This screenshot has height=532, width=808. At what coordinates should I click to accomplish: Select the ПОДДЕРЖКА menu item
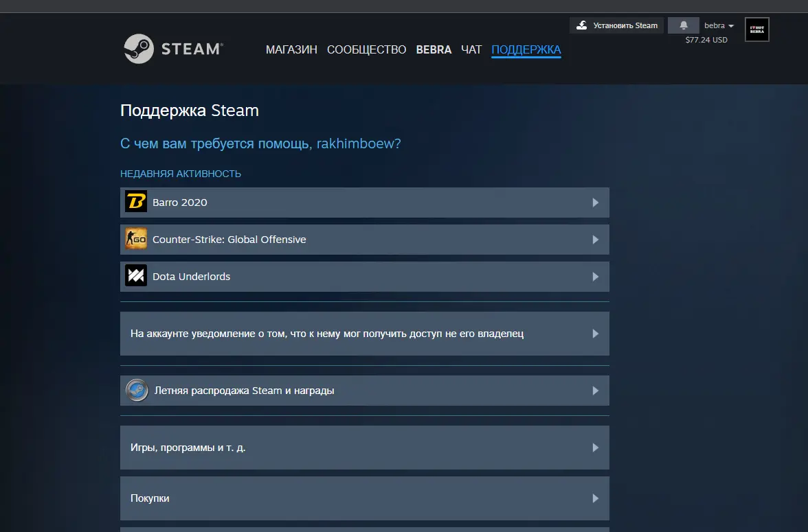pos(526,49)
